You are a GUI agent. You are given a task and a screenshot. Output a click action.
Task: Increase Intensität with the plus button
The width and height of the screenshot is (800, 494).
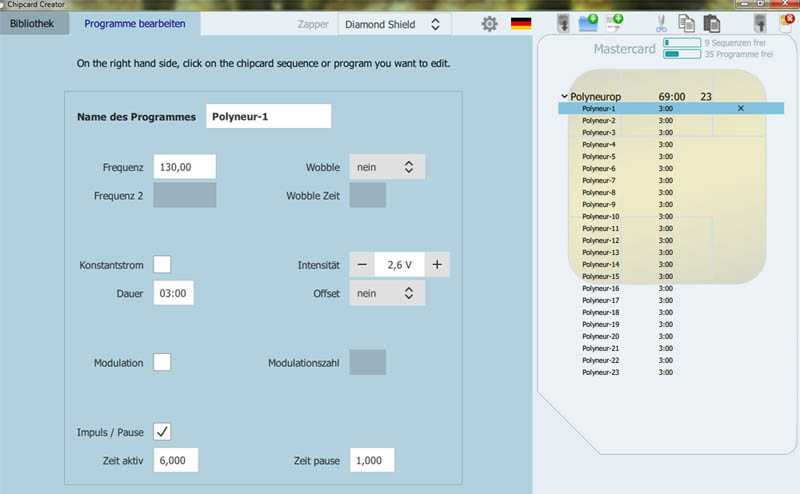(x=437, y=264)
